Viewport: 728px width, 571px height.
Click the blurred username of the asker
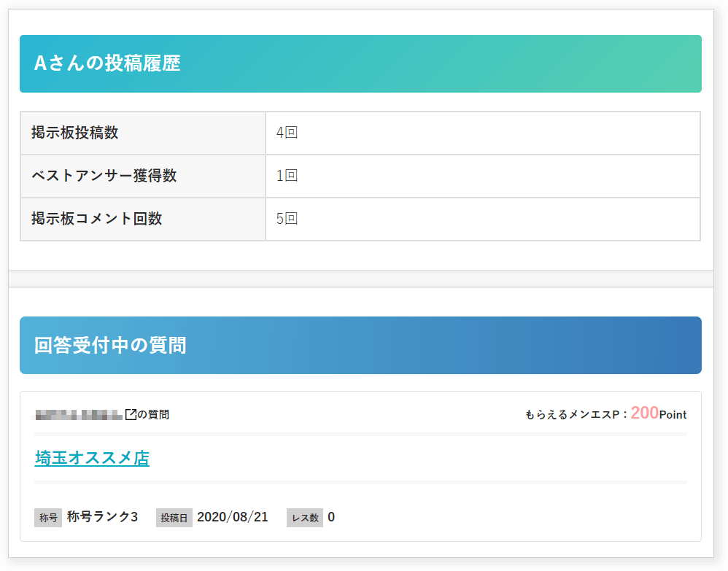pyautogui.click(x=79, y=415)
